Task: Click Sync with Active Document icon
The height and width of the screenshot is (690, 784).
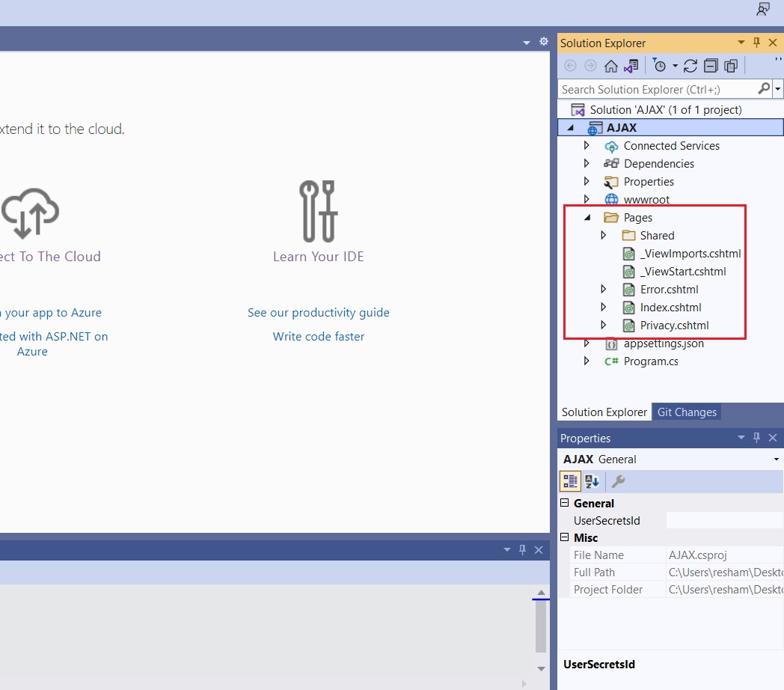Action: pos(690,66)
